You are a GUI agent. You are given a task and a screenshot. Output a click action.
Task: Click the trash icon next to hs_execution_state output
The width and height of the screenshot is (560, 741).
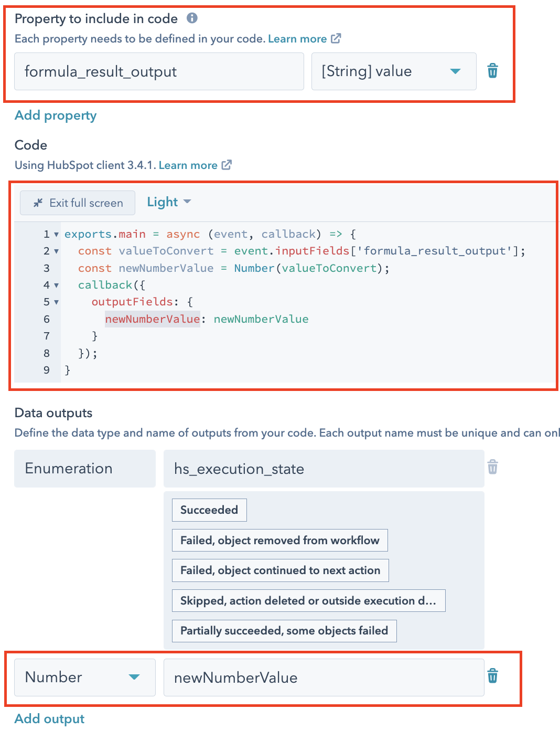click(492, 467)
